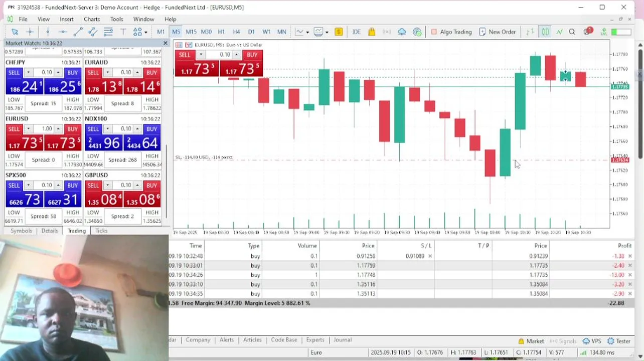644x361 pixels.
Task: Click the EURUSD volume field showing 1.00
Action: pos(44,129)
